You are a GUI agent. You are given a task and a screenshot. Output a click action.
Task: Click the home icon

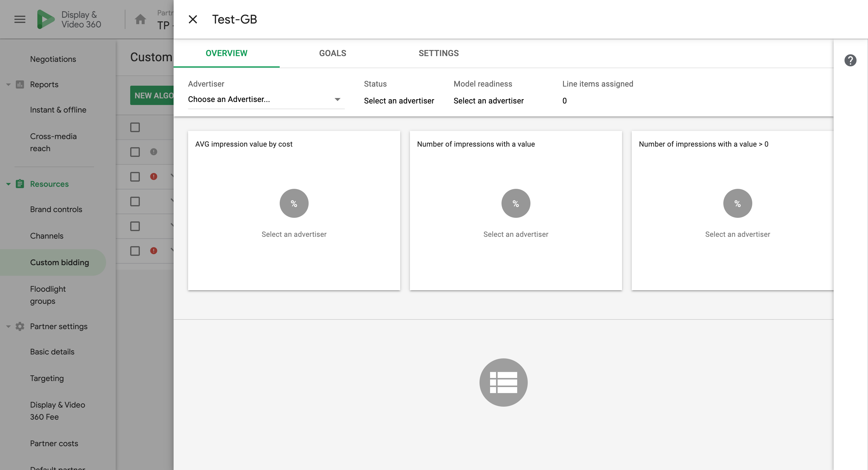pyautogui.click(x=140, y=19)
